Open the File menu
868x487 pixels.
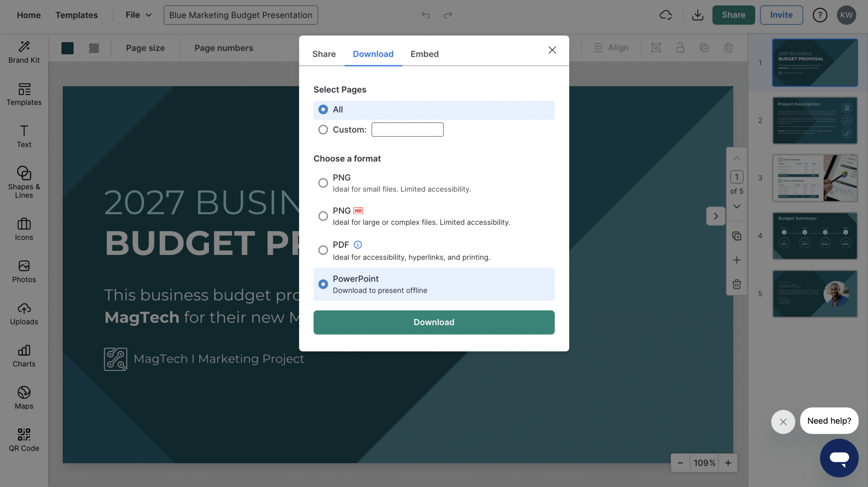137,15
